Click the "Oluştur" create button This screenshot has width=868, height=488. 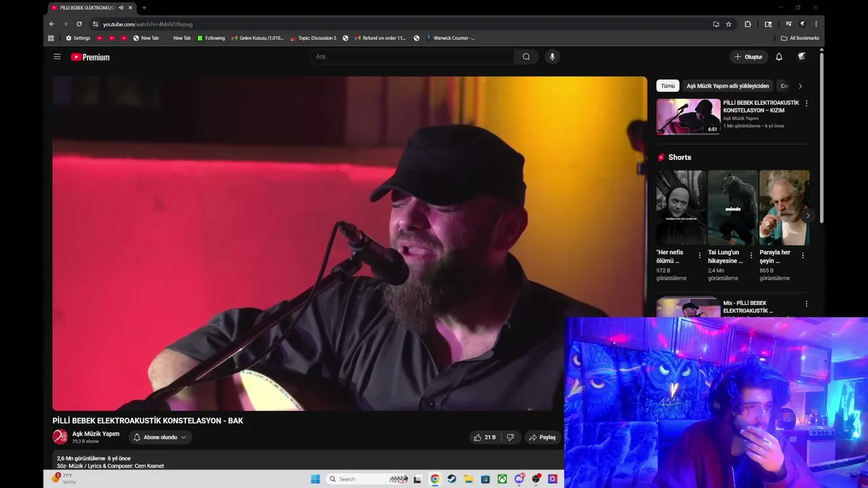[x=749, y=57]
